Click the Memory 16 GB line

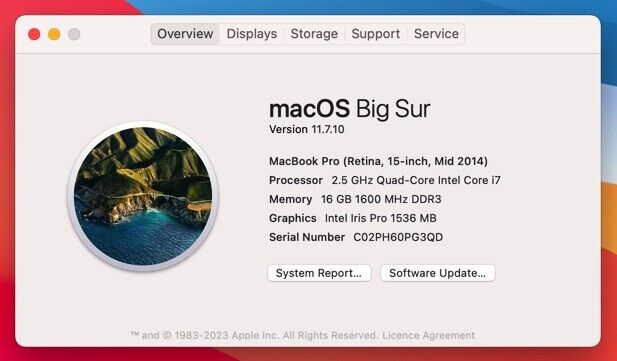355,199
